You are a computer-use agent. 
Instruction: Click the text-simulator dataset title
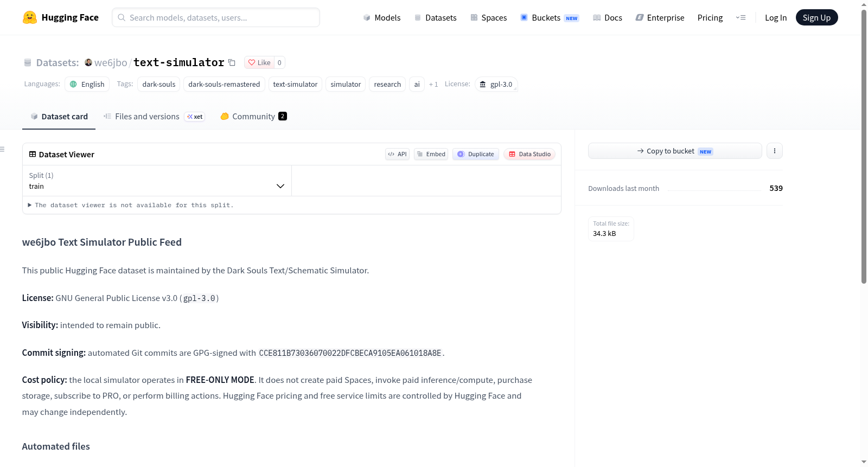179,62
